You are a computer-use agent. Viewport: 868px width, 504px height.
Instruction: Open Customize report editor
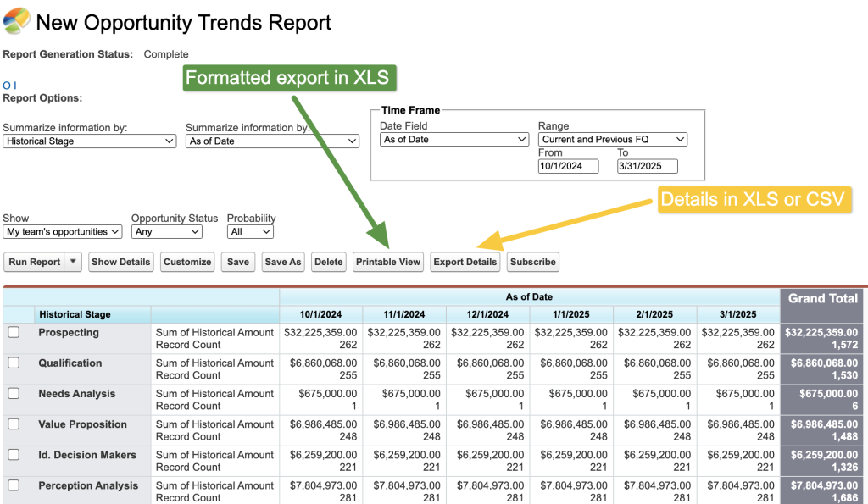click(187, 262)
